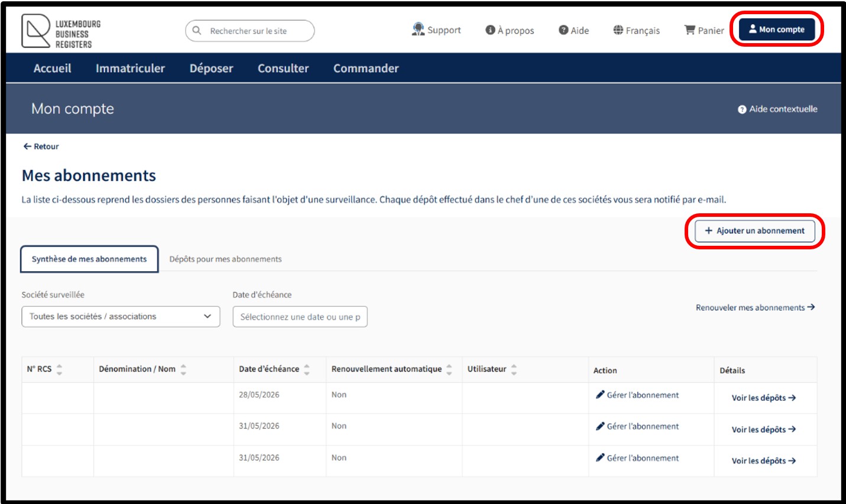The height and width of the screenshot is (504, 846).
Task: Click Ajouter un abonnement button
Action: click(x=754, y=231)
